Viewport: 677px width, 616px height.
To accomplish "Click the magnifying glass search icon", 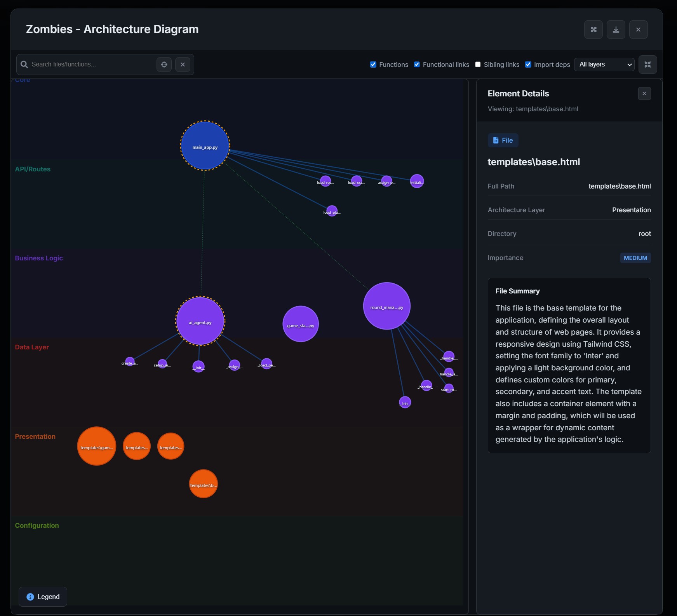I will pyautogui.click(x=24, y=65).
